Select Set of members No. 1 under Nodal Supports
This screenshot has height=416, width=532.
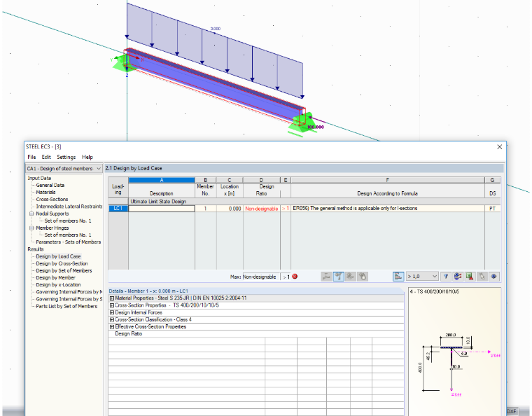(68, 221)
